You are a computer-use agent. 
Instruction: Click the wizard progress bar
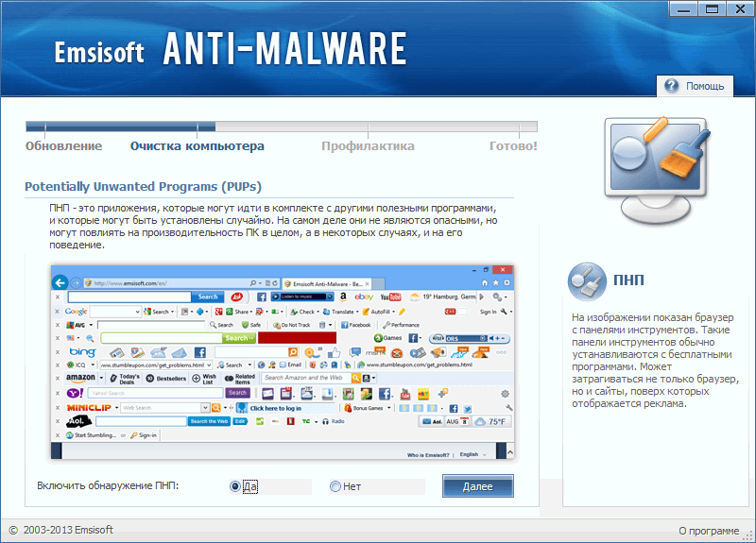[282, 127]
